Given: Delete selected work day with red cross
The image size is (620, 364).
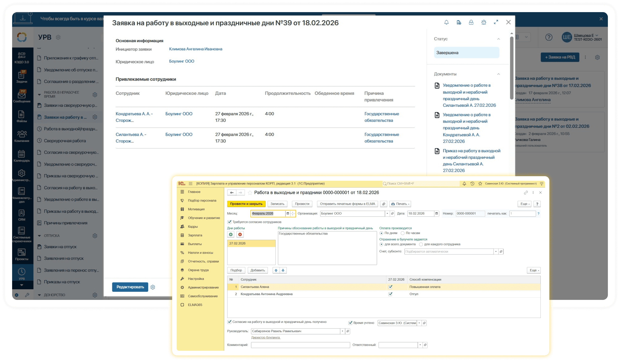Looking at the screenshot, I should click(x=240, y=234).
